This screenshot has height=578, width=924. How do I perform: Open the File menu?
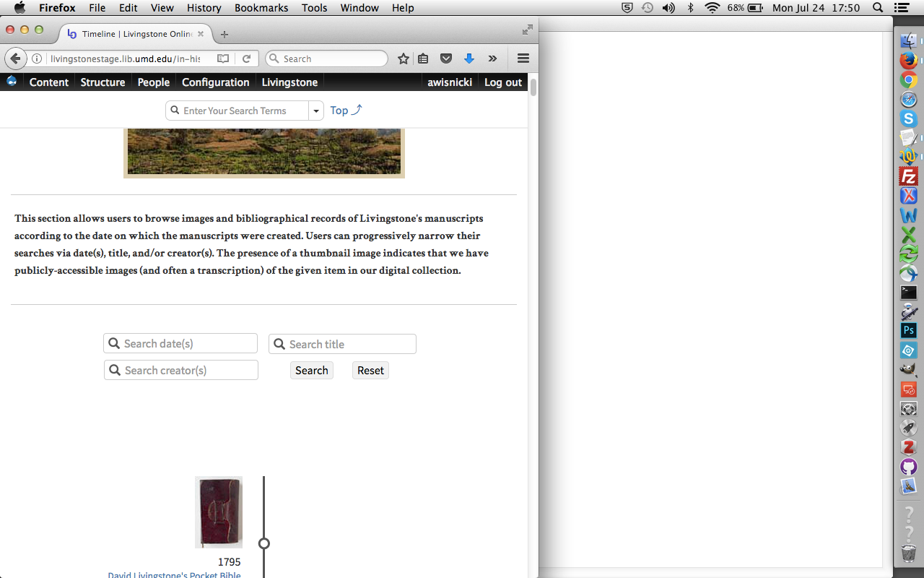pyautogui.click(x=97, y=8)
